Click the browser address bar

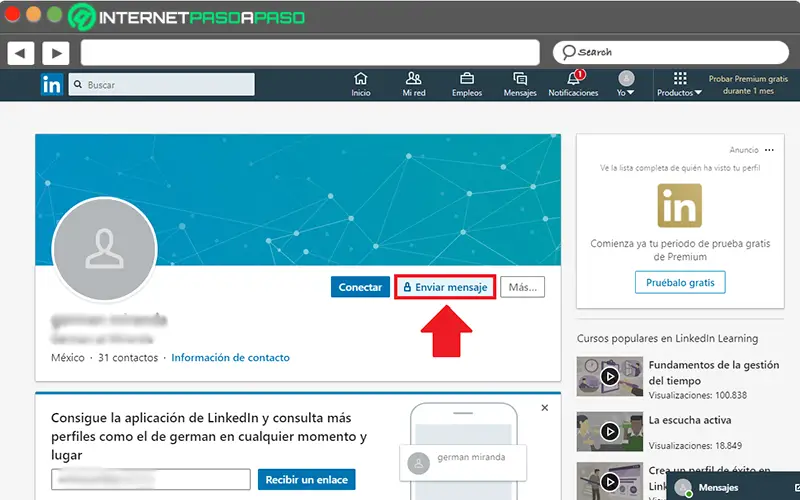310,53
